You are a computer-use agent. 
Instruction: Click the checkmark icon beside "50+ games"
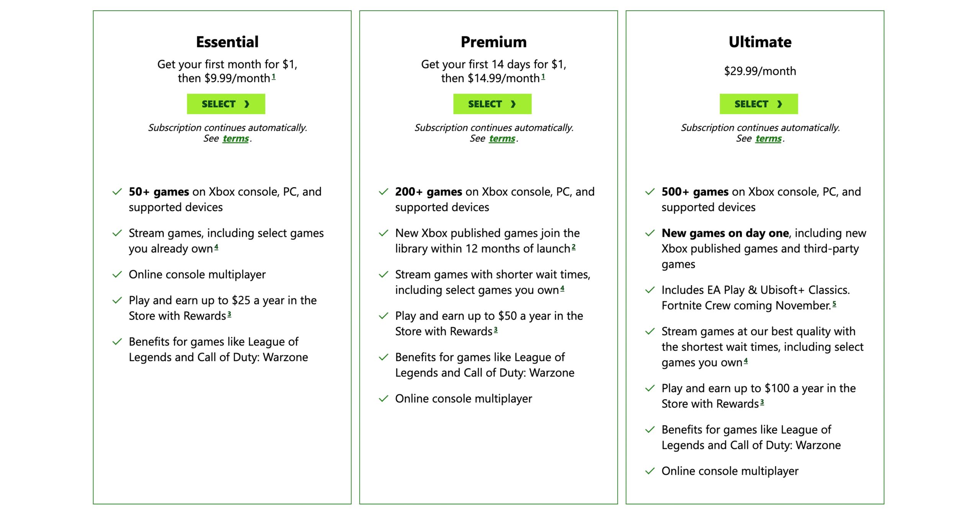coord(117,191)
